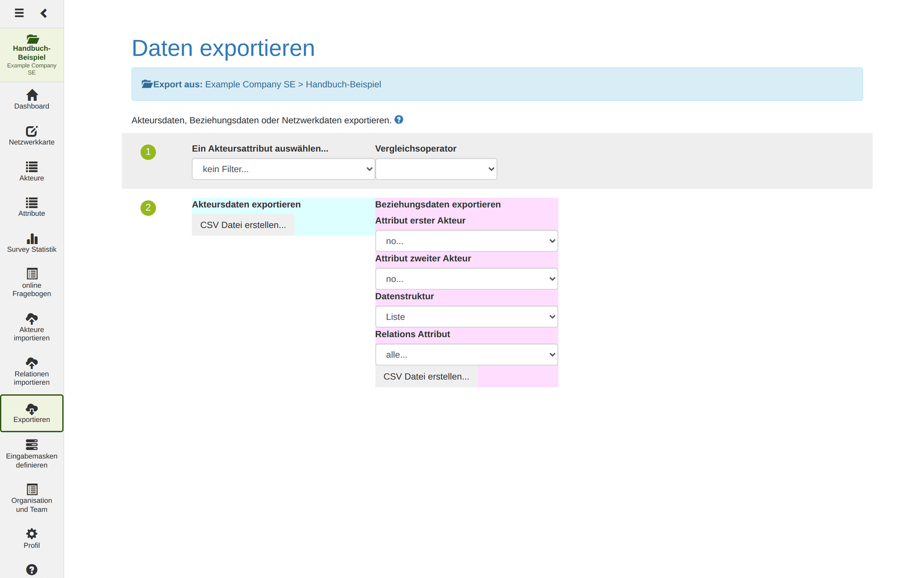Screen dimensions: 924x578
Task: Open Akteure list icon
Action: (x=32, y=167)
